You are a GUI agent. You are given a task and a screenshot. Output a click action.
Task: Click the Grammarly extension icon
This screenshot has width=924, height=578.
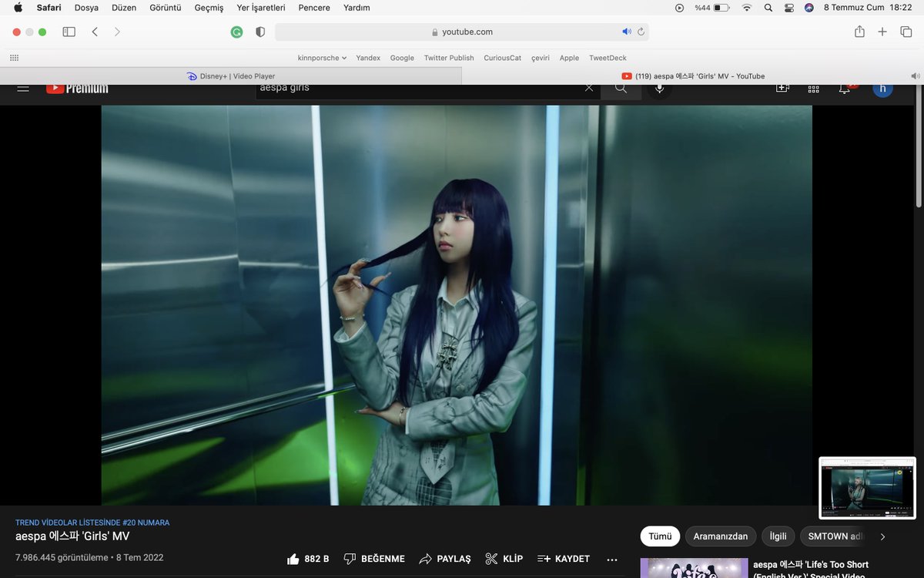pyautogui.click(x=237, y=32)
